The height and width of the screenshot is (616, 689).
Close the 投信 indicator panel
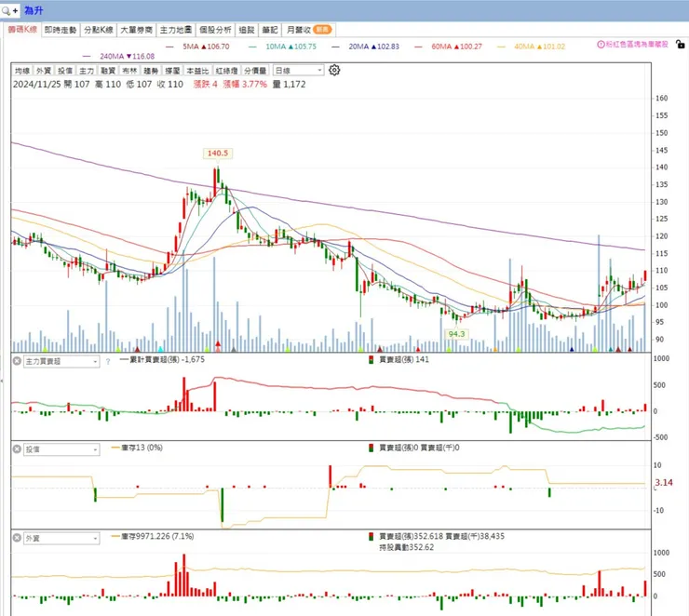pos(17,449)
